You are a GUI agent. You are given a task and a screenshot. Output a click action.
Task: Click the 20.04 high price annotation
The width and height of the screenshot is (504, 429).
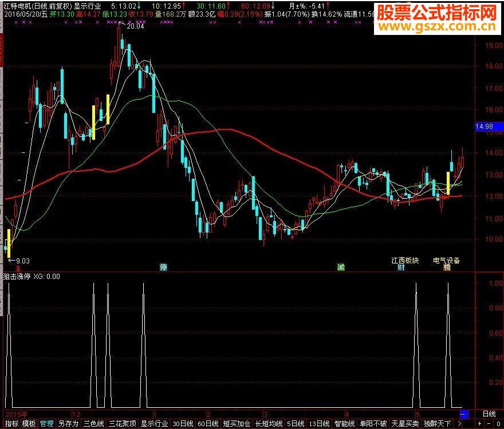coord(135,26)
